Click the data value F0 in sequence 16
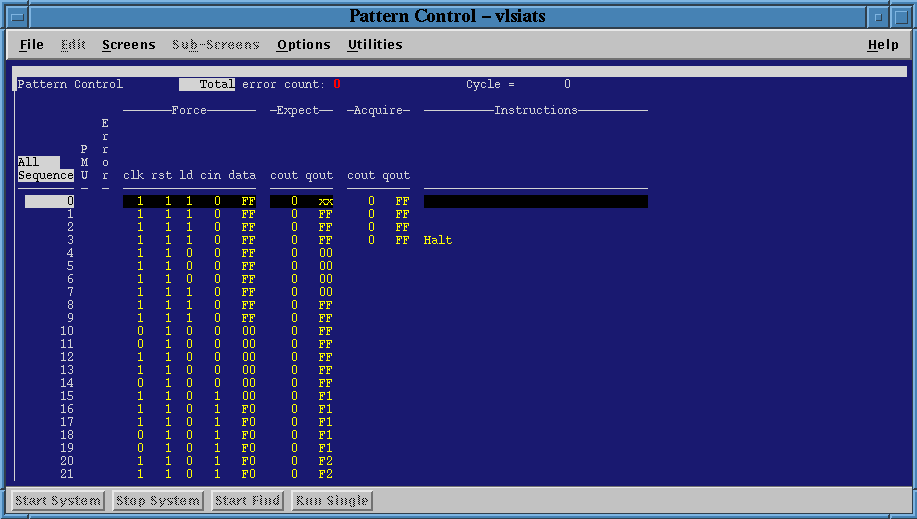This screenshot has width=917, height=519. click(249, 408)
